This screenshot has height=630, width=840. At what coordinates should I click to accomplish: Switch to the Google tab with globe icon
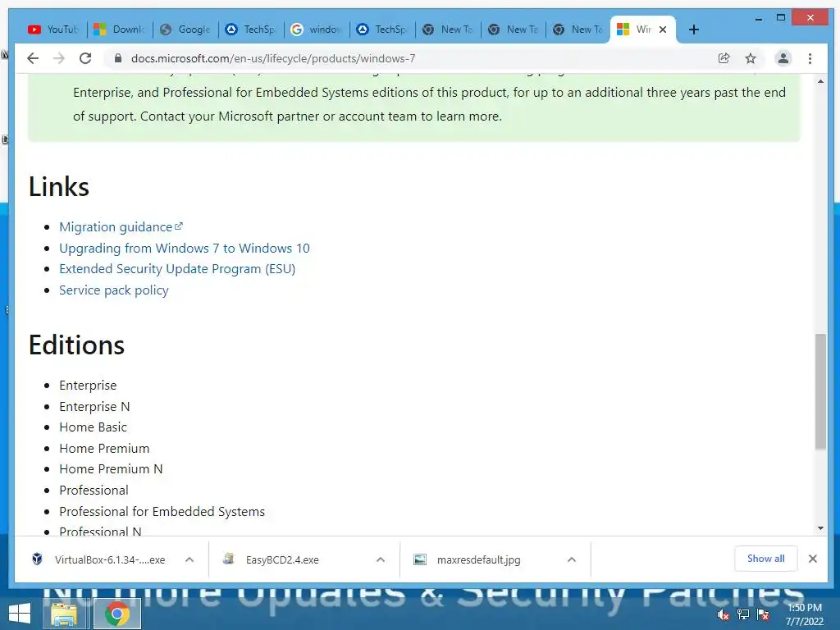[185, 30]
